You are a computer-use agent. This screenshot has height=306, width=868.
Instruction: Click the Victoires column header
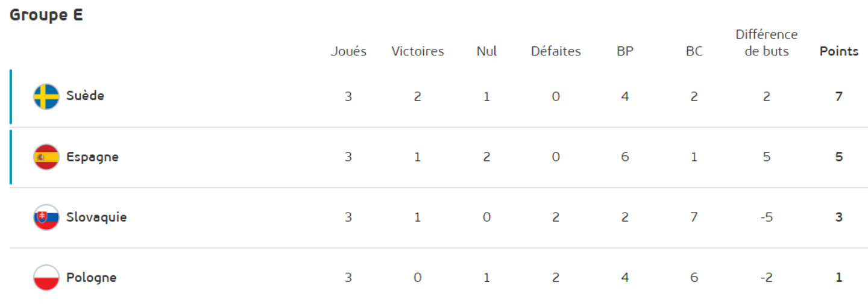418,51
